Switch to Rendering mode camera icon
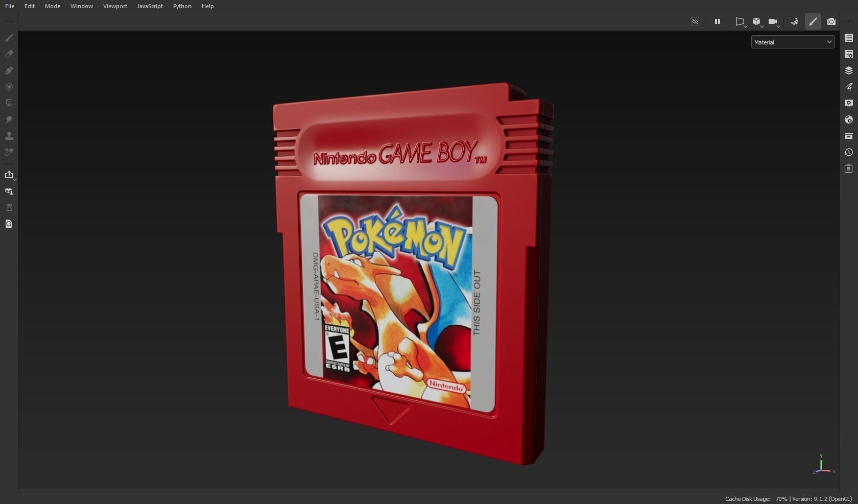Screen dimensions: 858x504 point(831,21)
